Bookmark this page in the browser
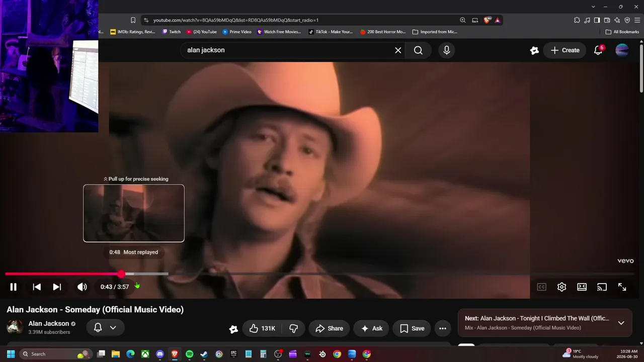The image size is (644, 362). pos(133,20)
